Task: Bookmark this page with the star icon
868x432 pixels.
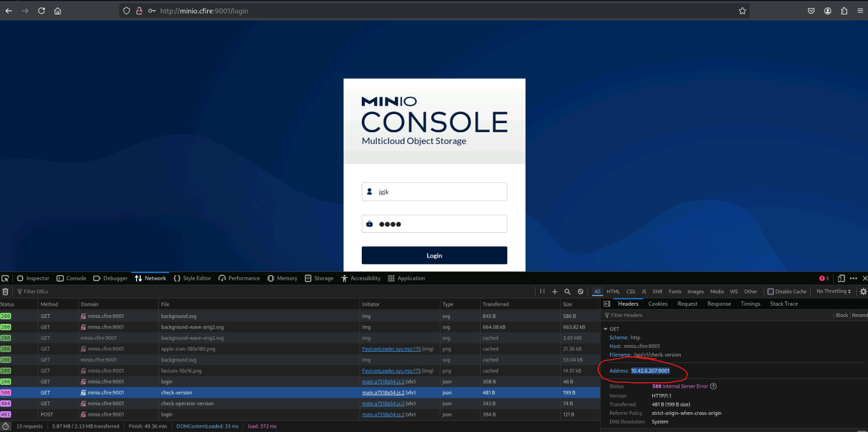Action: tap(742, 11)
